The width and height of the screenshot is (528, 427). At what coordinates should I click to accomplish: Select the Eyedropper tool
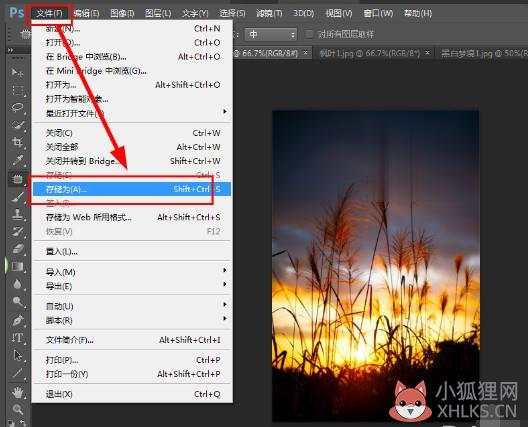tap(18, 160)
